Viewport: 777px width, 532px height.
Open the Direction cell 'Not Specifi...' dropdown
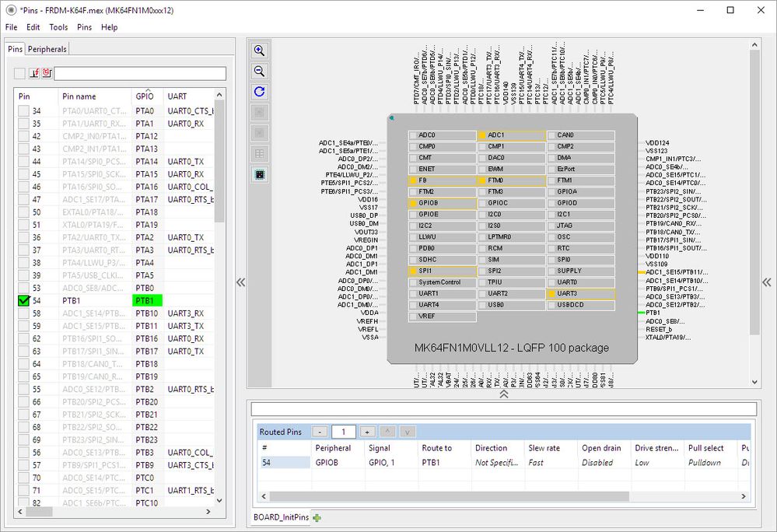[x=497, y=463]
